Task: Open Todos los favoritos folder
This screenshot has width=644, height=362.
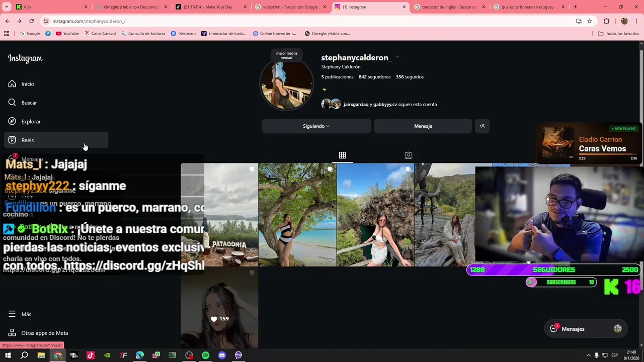Action: tap(618, 34)
